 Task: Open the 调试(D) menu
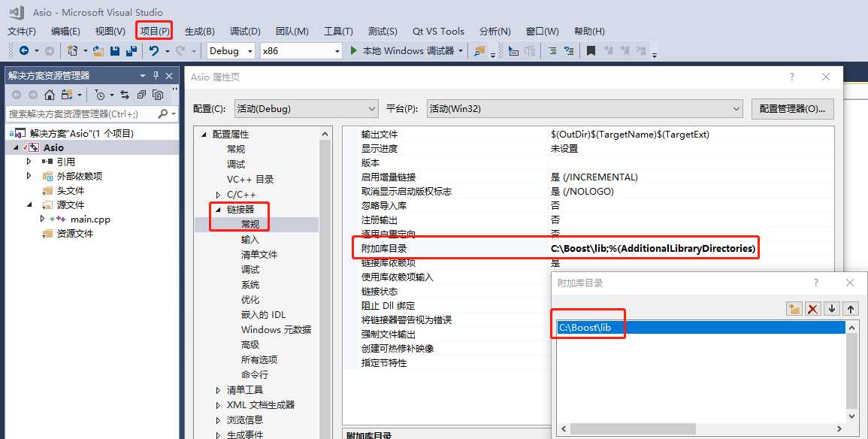pyautogui.click(x=245, y=31)
